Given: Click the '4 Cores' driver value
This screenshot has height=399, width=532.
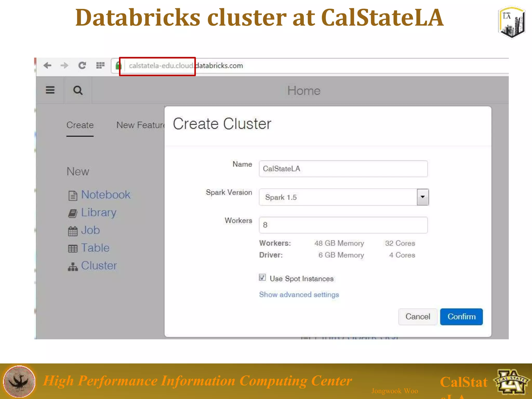Looking at the screenshot, I should coord(402,255).
